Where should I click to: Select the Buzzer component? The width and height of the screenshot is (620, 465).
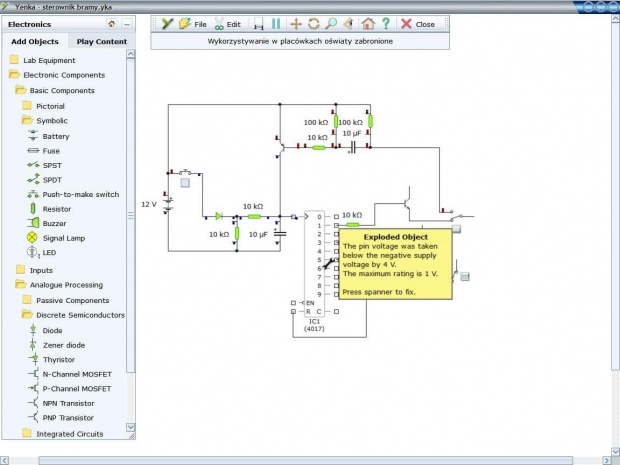(x=47, y=223)
